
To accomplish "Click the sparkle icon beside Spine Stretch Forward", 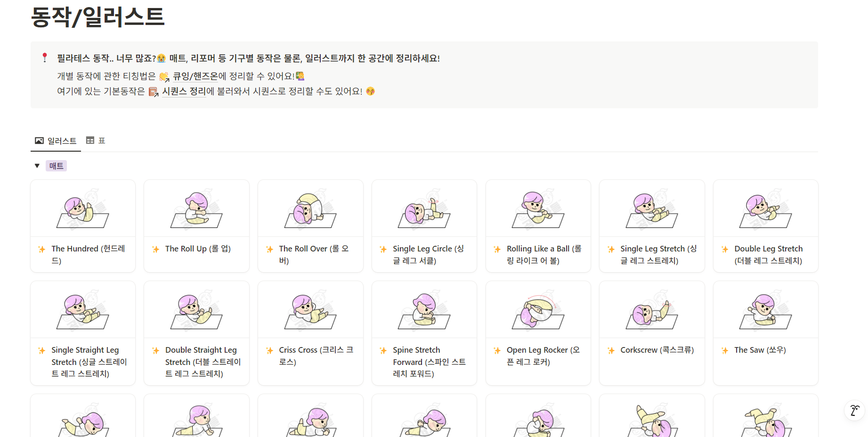I will click(383, 350).
